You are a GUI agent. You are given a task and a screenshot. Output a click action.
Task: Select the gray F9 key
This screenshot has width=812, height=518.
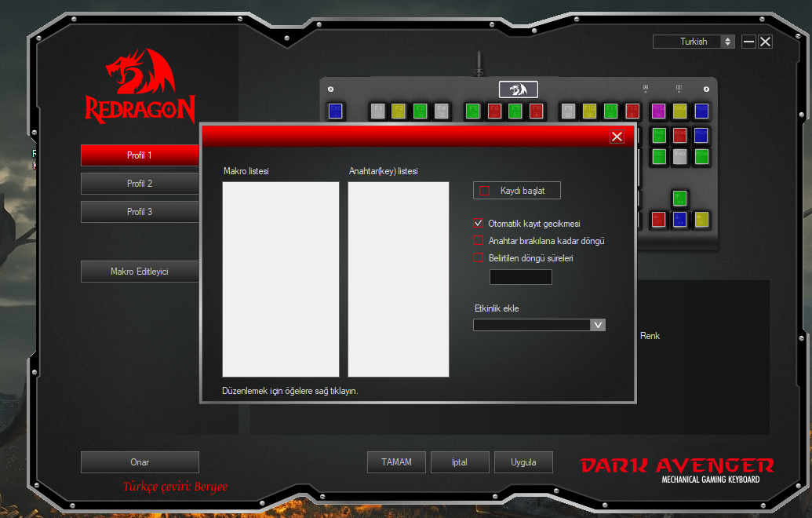coord(568,111)
